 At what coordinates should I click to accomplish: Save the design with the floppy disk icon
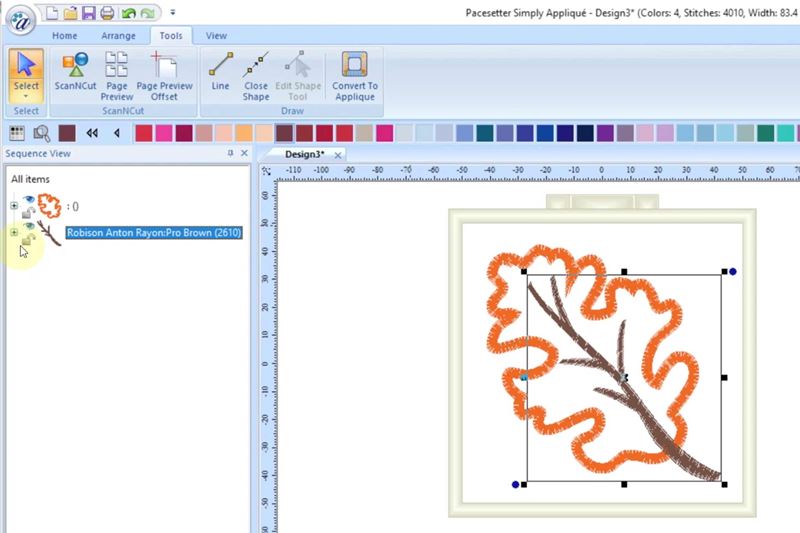(89, 13)
